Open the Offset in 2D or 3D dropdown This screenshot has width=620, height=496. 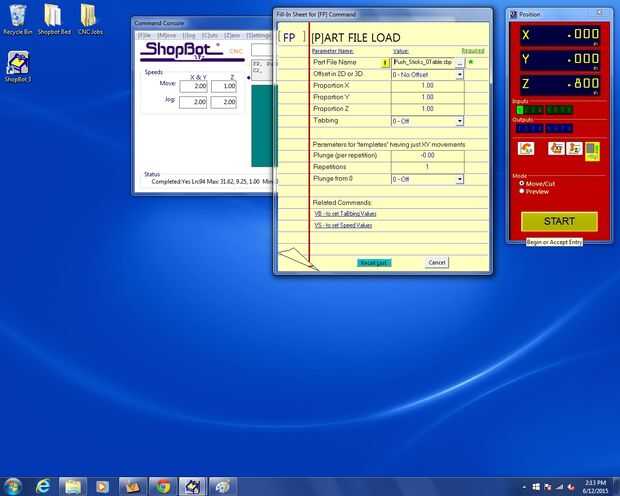459,74
